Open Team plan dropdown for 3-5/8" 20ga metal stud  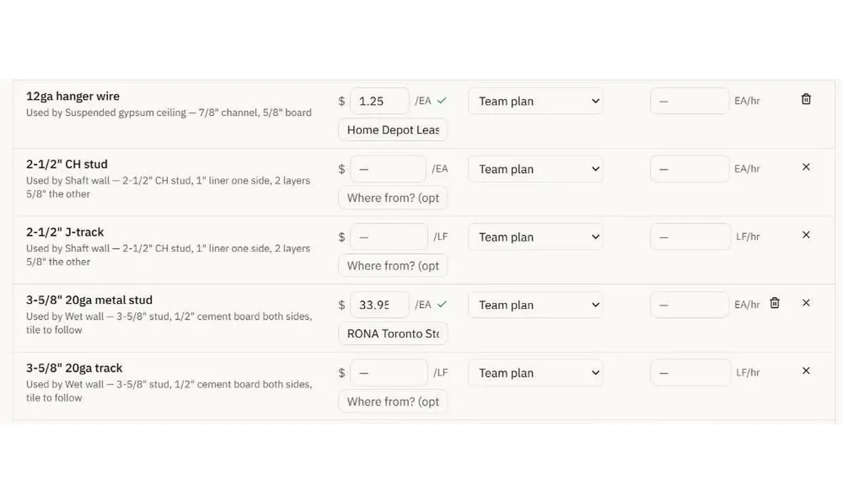(x=536, y=305)
